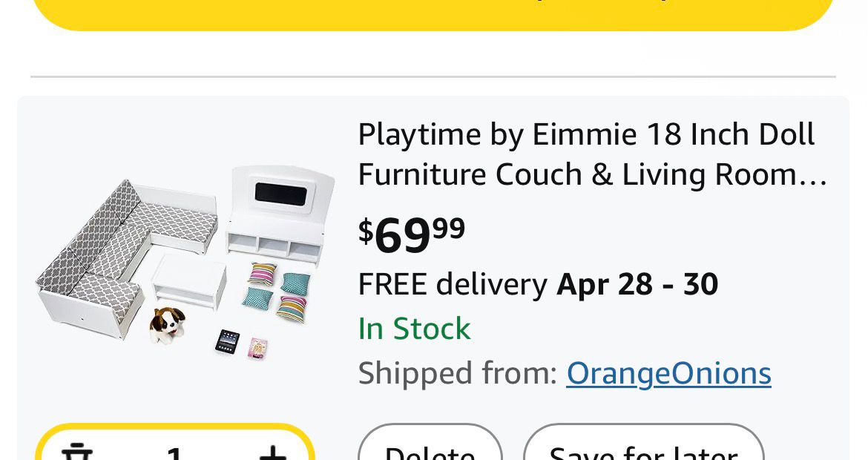Tap the yellow button at the top
The height and width of the screenshot is (460, 868).
point(434,13)
